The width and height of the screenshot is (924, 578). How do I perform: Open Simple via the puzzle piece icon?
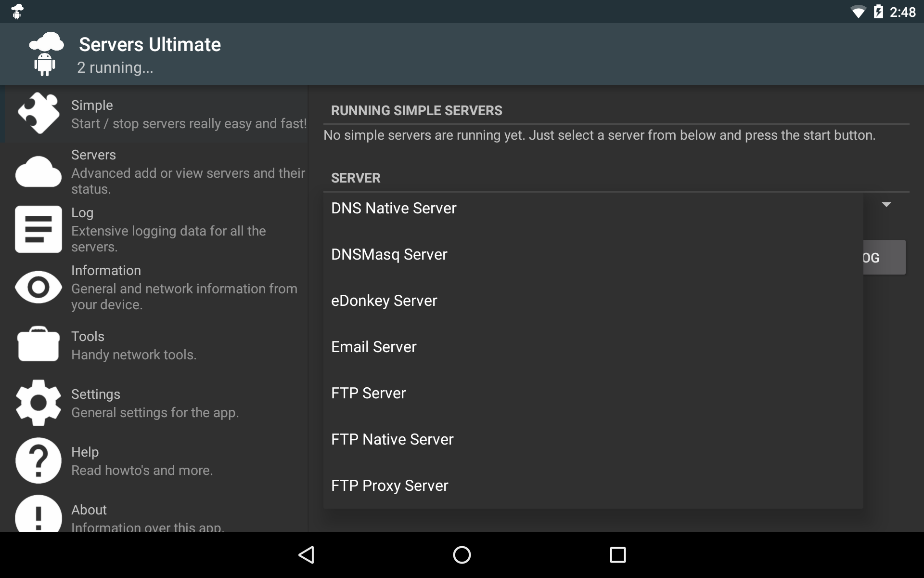point(38,113)
